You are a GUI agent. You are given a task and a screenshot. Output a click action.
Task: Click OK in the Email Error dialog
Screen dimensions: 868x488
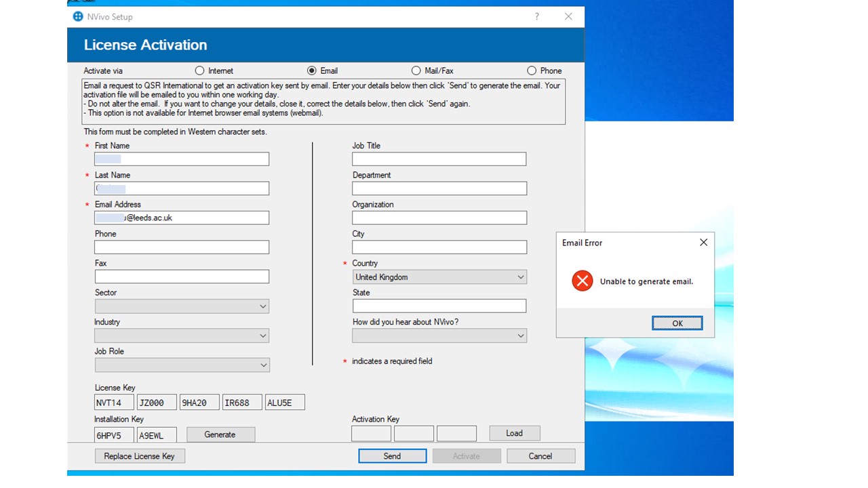coord(677,323)
